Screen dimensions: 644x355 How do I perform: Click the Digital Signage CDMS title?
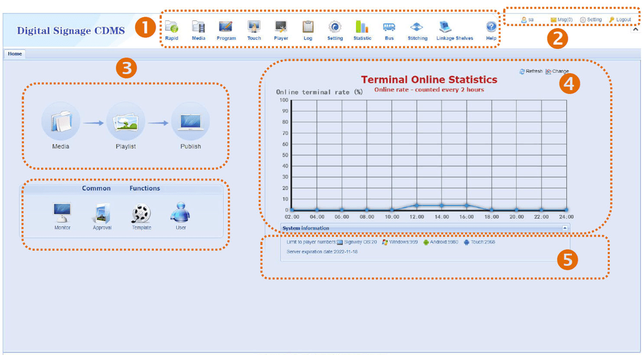[x=70, y=31]
